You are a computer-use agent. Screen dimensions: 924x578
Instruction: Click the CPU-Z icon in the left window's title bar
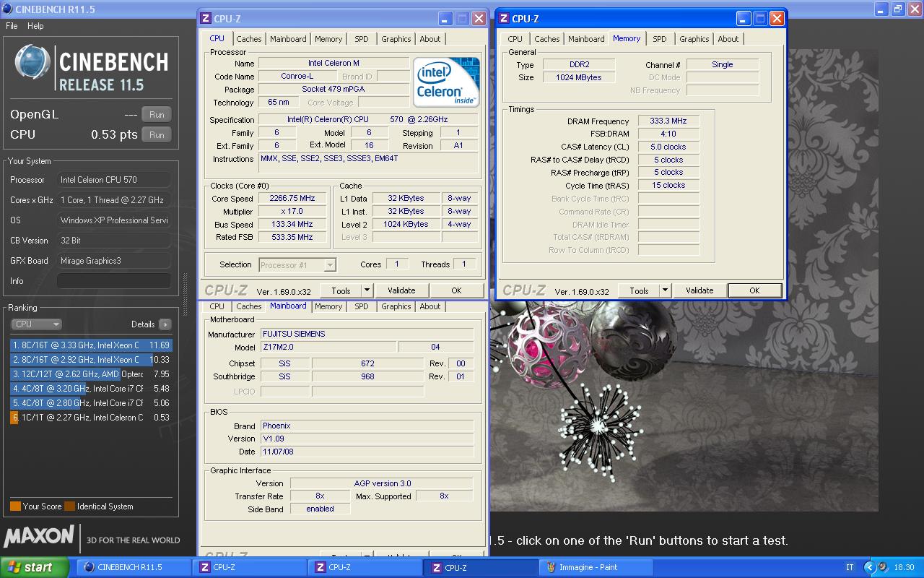click(206, 19)
